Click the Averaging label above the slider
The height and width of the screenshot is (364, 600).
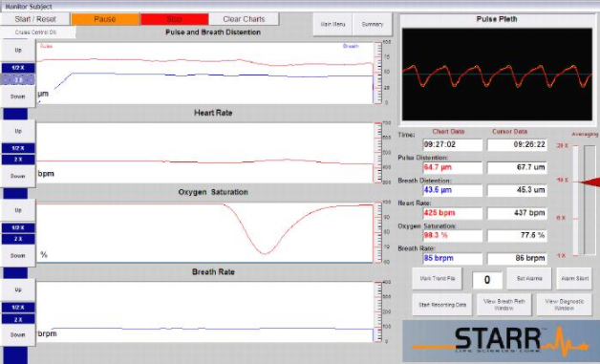585,135
